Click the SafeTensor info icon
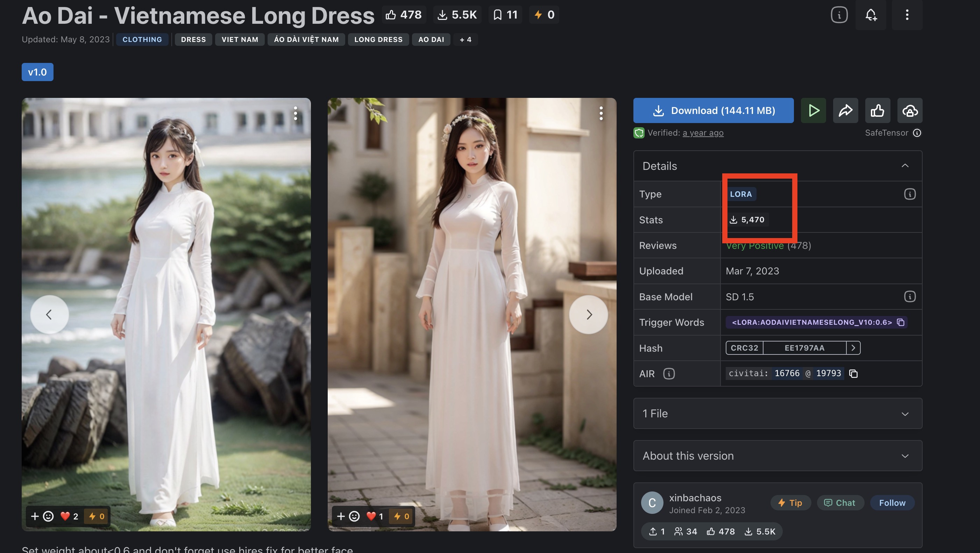980x553 pixels. pos(917,133)
